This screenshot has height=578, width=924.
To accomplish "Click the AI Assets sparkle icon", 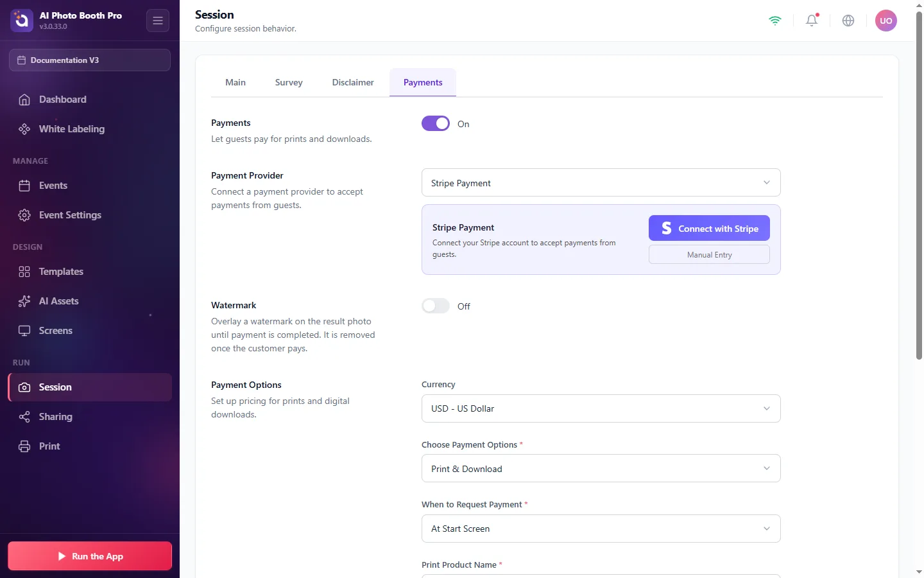I will pyautogui.click(x=24, y=301).
